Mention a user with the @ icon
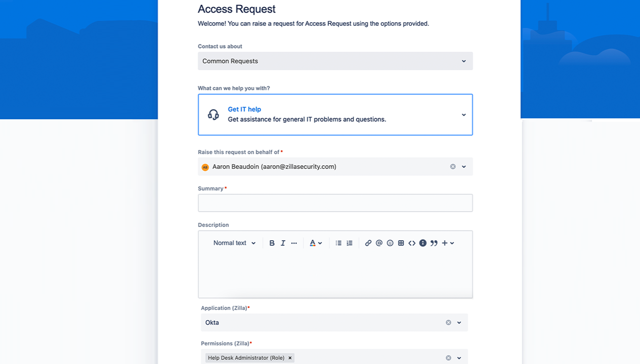The height and width of the screenshot is (364, 640). [379, 243]
